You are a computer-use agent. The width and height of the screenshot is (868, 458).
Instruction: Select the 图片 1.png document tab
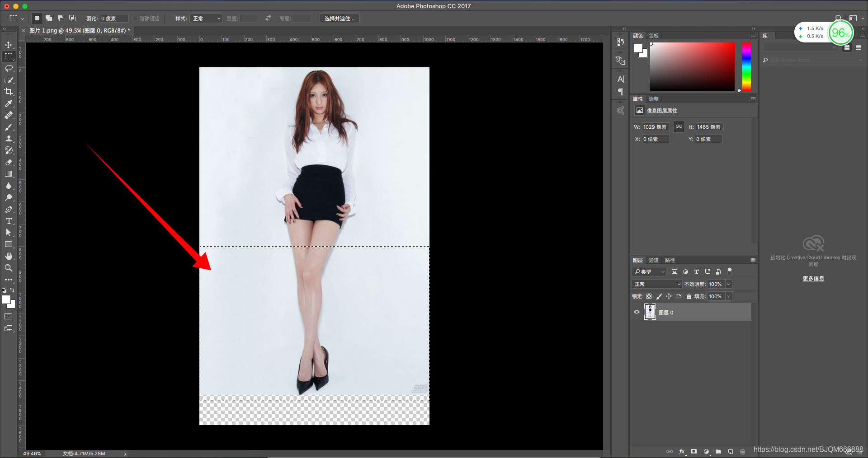80,31
